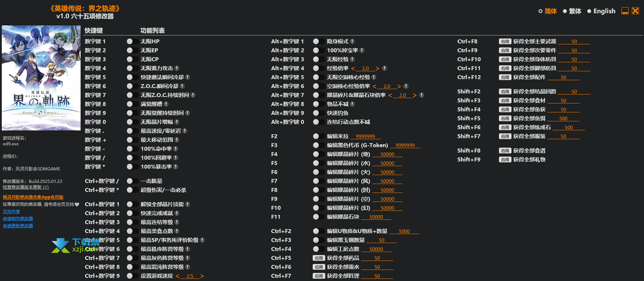Open 支持作者 link

(11, 212)
